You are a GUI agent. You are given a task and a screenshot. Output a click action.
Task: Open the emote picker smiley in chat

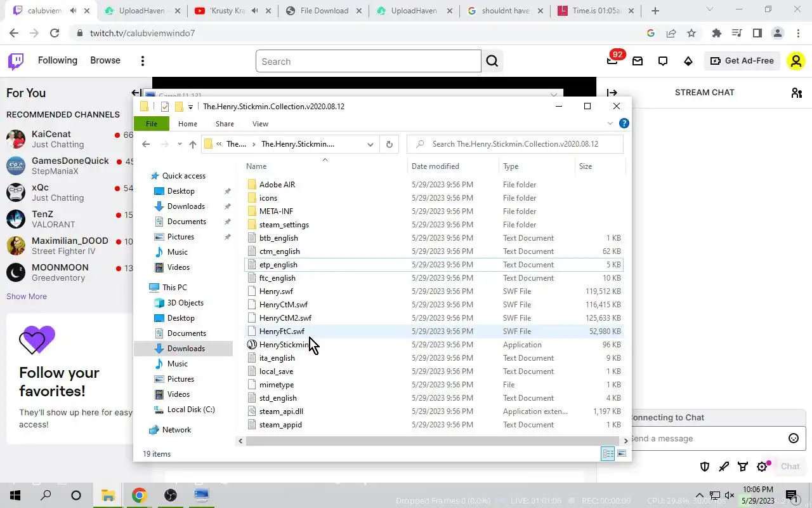(x=793, y=438)
